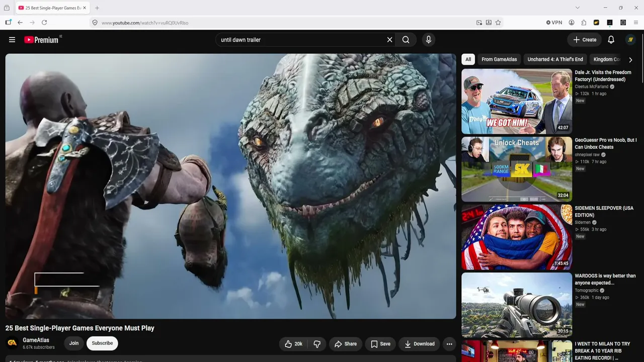This screenshot has height=362, width=644.
Task: Select the Kingdom Come chip
Action: (606, 59)
